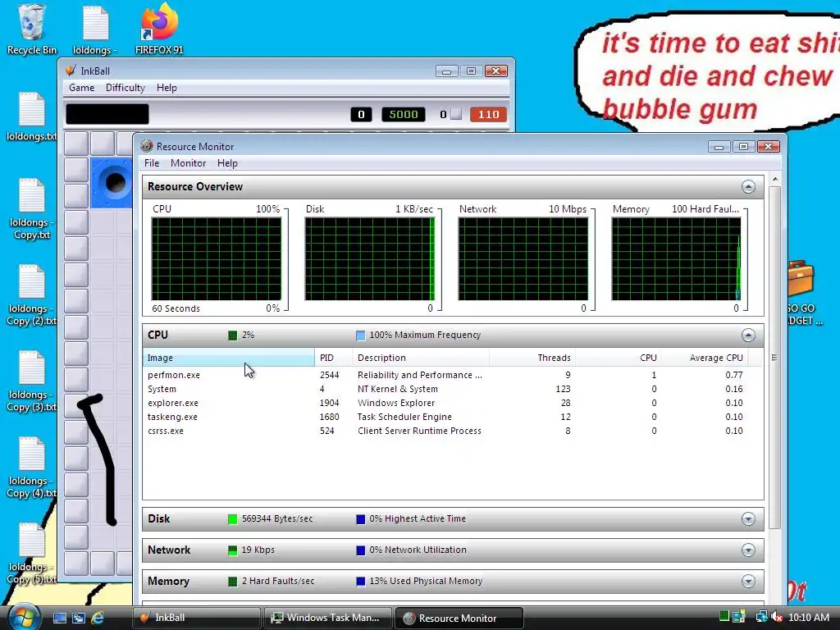840x630 pixels.
Task: Click the 10:10 AM taskbar clock
Action: pyautogui.click(x=808, y=618)
